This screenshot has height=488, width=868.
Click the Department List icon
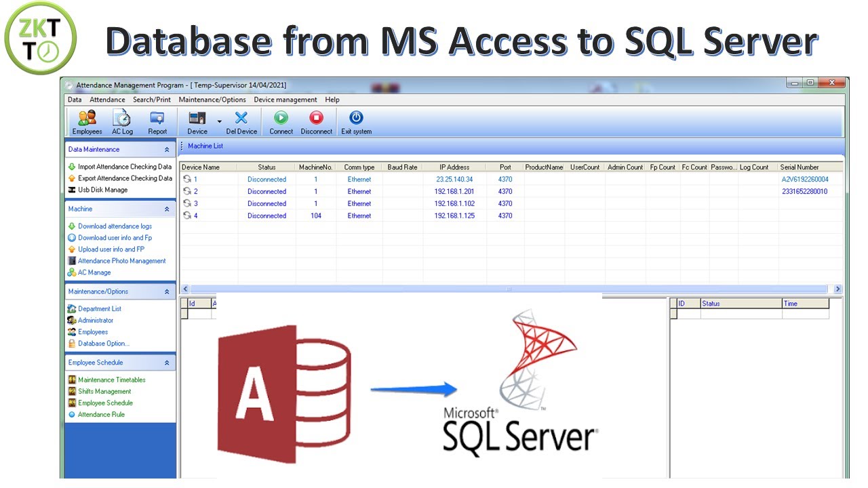(x=72, y=309)
